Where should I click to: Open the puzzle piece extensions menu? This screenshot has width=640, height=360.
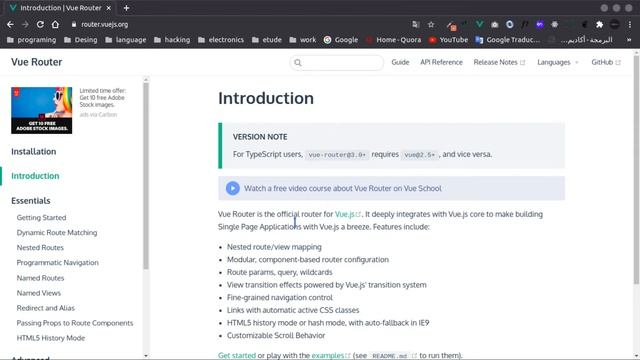coord(600,24)
